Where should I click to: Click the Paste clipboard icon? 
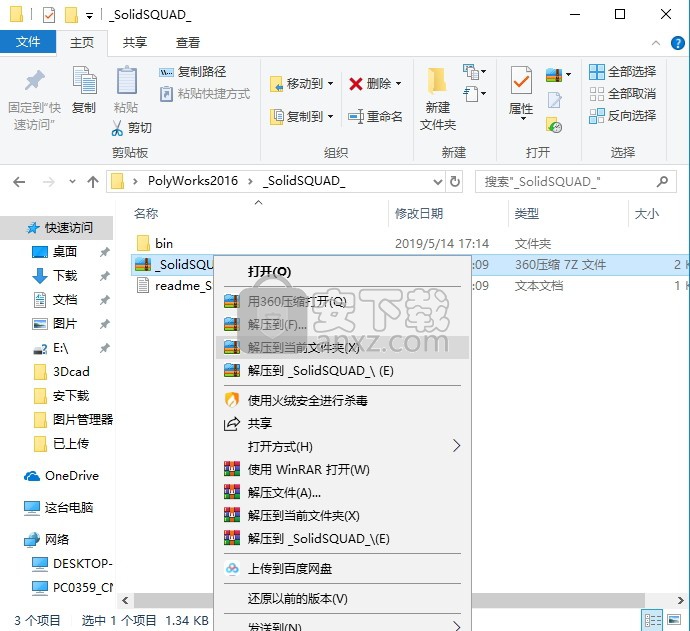[126, 80]
